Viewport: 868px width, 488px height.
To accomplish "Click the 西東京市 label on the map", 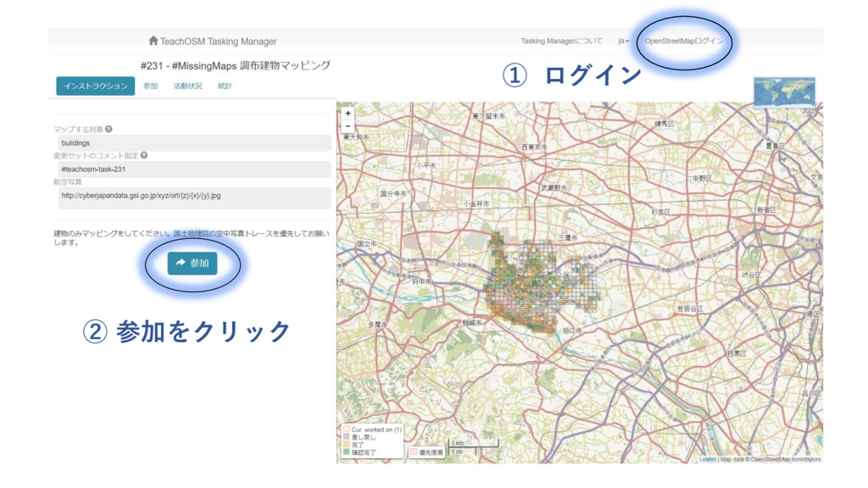I will pos(534,147).
